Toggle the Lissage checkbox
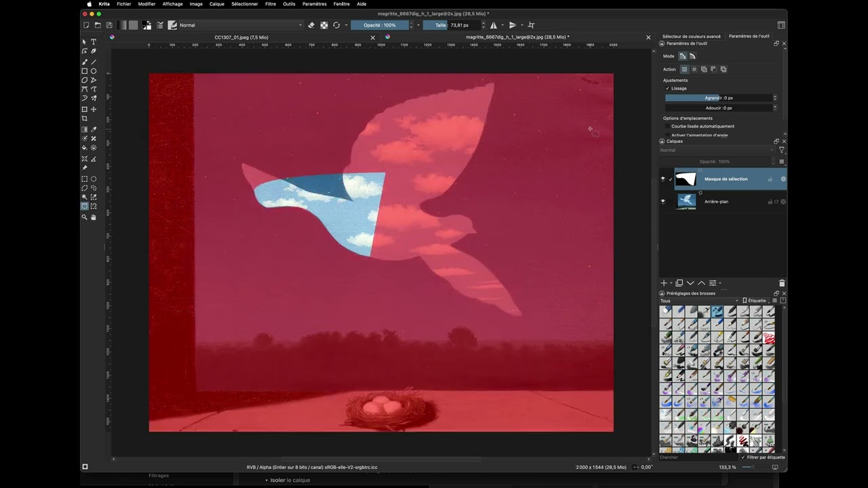This screenshot has width=868, height=488. click(x=667, y=88)
